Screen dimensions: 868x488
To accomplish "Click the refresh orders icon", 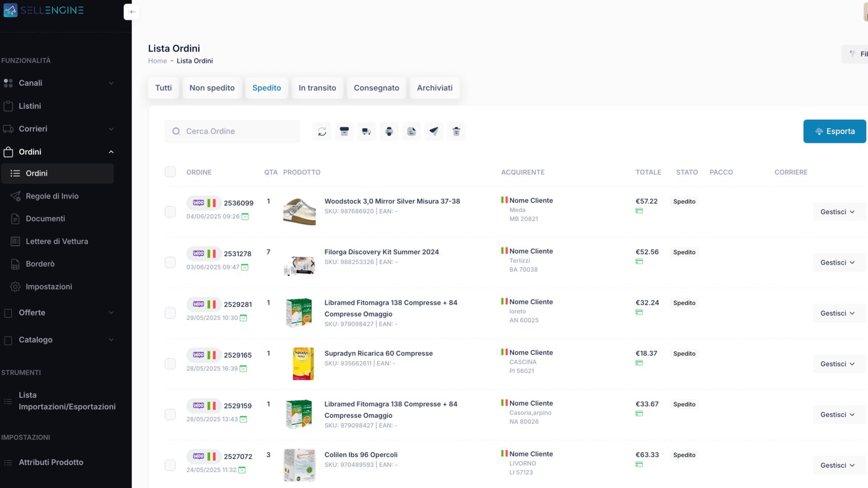I will [x=322, y=131].
